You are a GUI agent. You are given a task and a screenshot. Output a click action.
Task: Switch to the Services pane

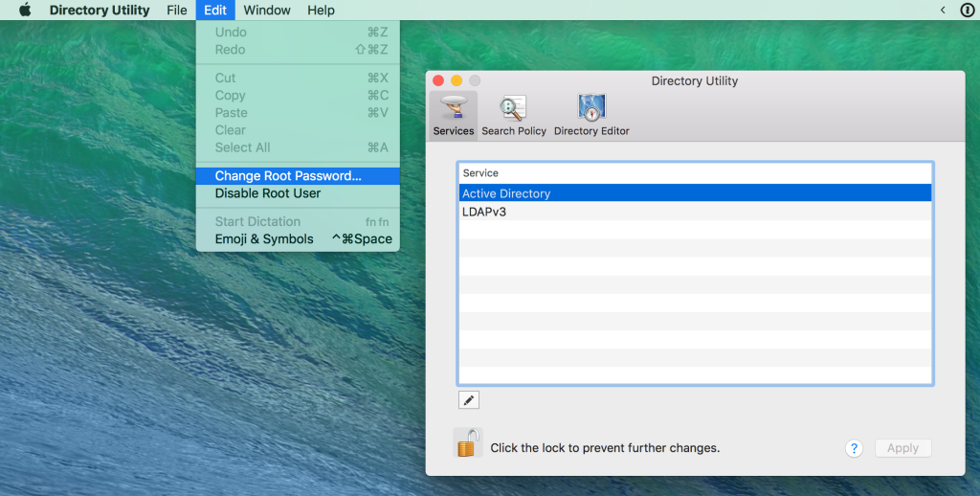click(453, 115)
